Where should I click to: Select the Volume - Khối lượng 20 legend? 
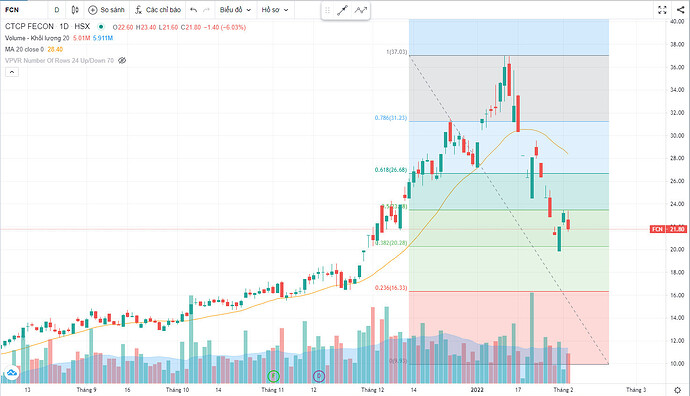[37, 38]
